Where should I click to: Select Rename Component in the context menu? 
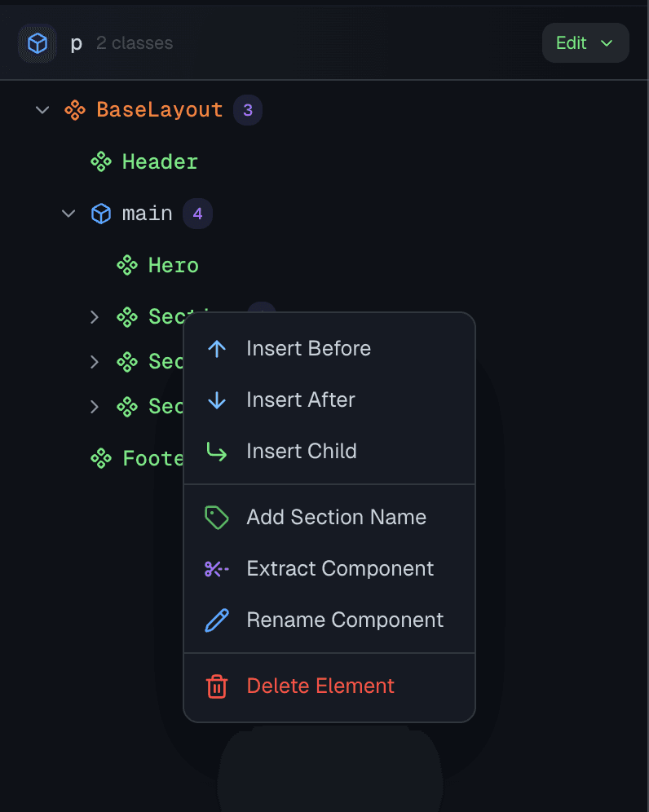pyautogui.click(x=344, y=620)
